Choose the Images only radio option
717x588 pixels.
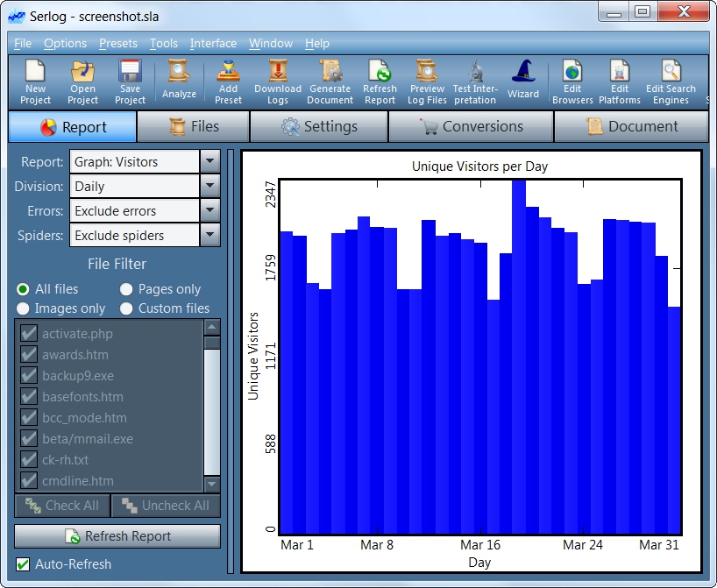(23, 308)
